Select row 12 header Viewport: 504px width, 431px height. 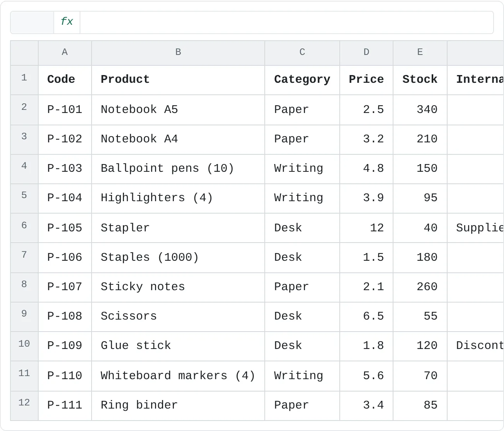[24, 405]
